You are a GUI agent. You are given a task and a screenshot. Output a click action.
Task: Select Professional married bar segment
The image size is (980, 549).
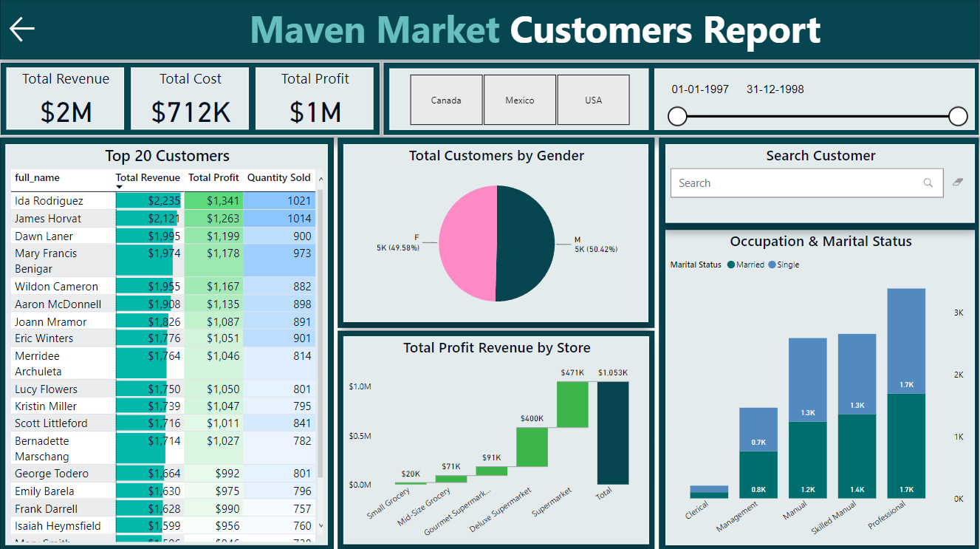point(906,446)
